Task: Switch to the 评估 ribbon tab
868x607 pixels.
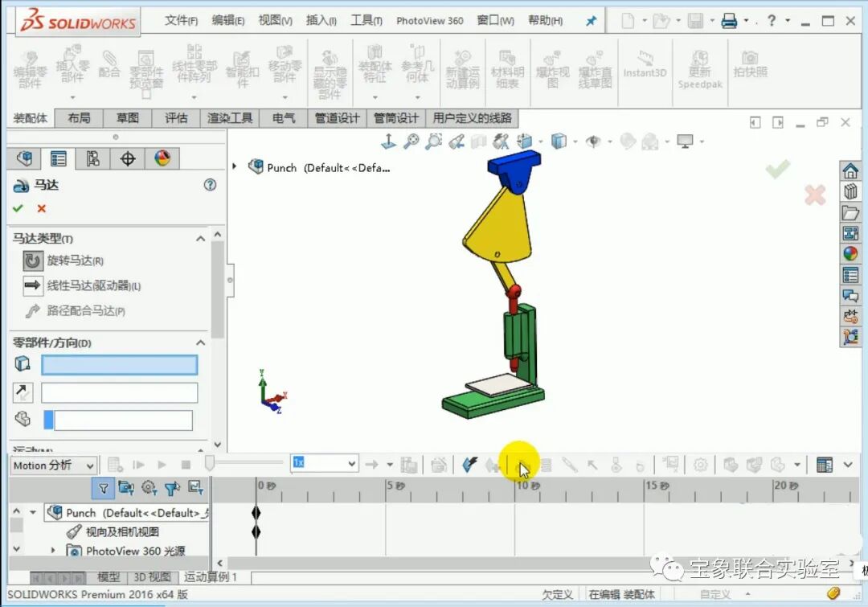Action: point(176,118)
